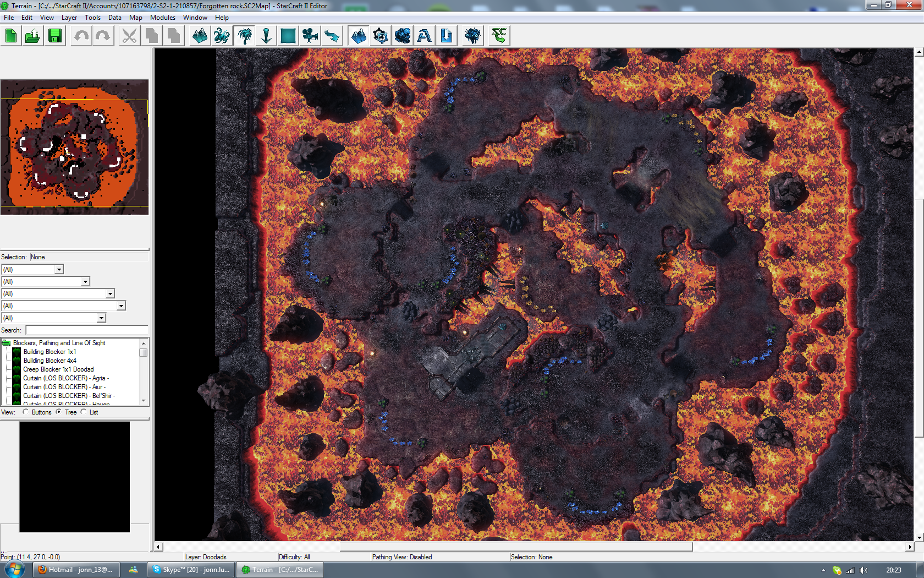Click the minimap overview thumbnail

tap(74, 147)
